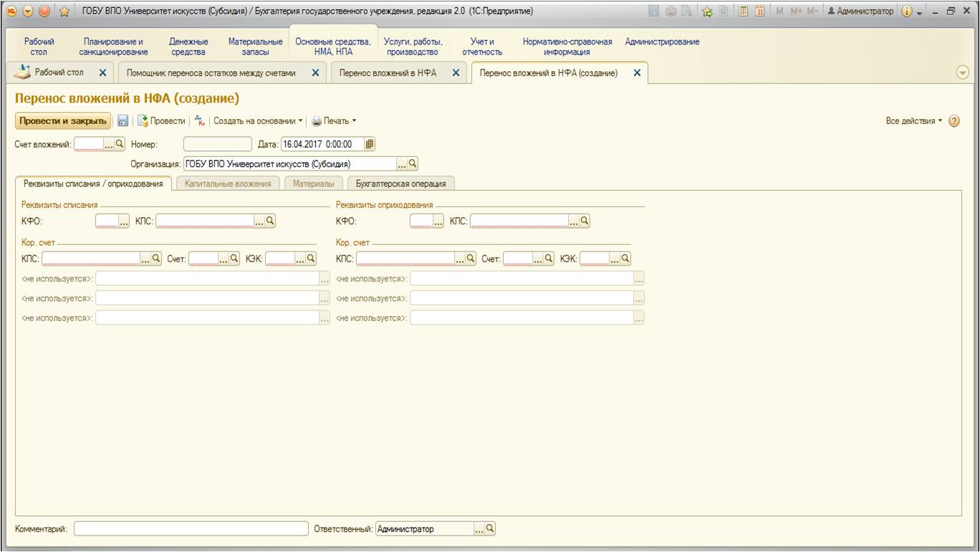Click the info icon in the title bar
The image size is (980, 552).
[905, 11]
